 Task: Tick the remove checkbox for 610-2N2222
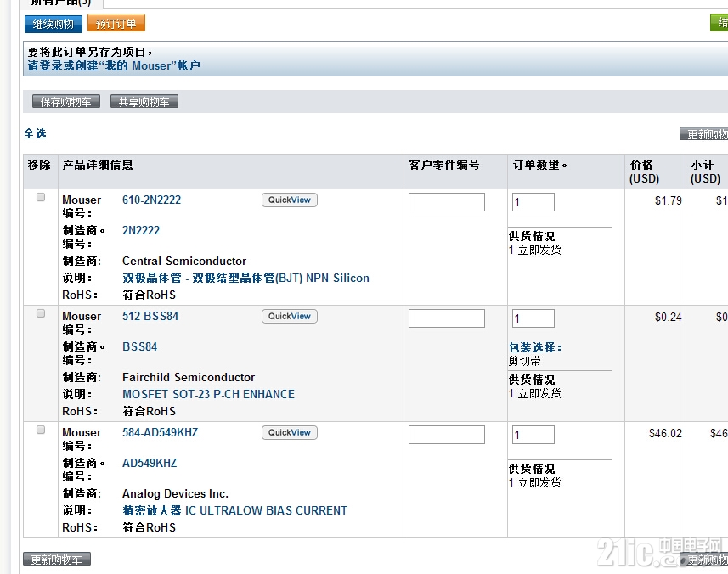click(x=41, y=197)
